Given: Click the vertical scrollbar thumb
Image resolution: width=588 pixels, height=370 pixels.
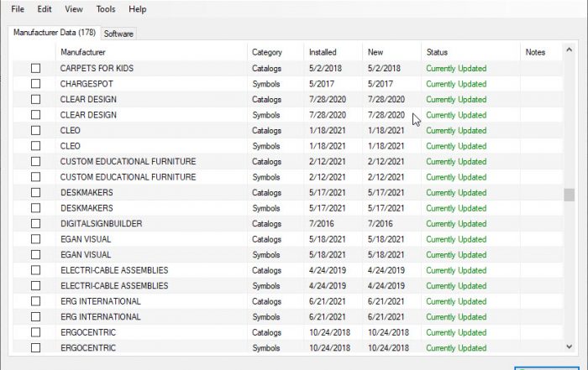Looking at the screenshot, I should click(x=569, y=195).
